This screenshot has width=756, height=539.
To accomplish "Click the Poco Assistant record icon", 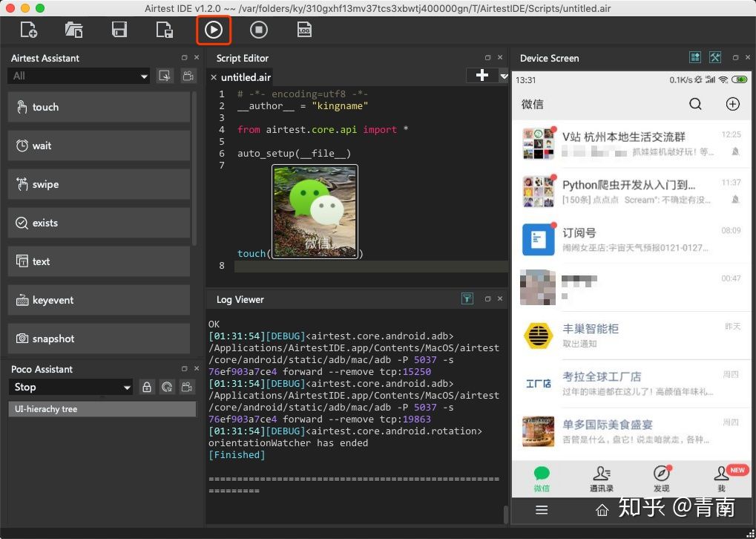I will [x=188, y=387].
